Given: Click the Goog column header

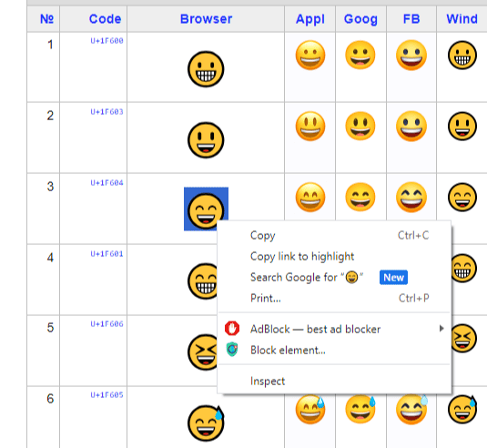Looking at the screenshot, I should click(360, 19).
